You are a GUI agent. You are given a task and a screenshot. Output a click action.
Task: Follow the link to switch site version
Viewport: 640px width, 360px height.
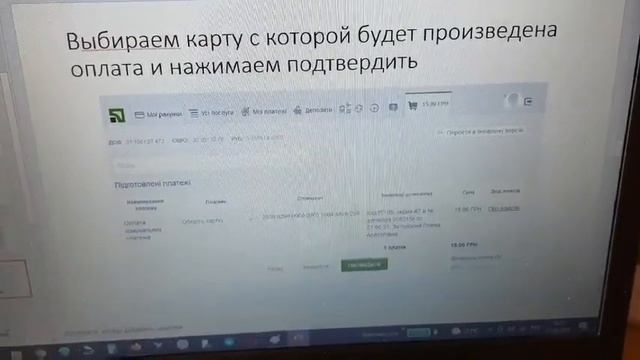(485, 131)
